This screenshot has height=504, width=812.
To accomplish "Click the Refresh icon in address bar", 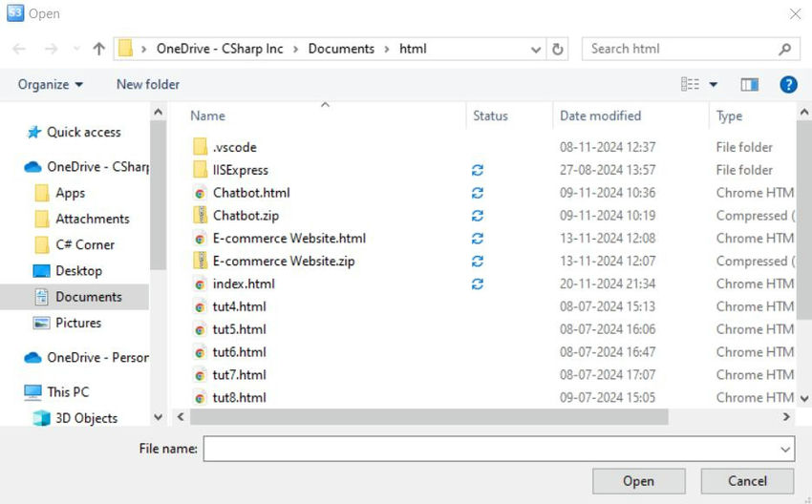I will 558,49.
